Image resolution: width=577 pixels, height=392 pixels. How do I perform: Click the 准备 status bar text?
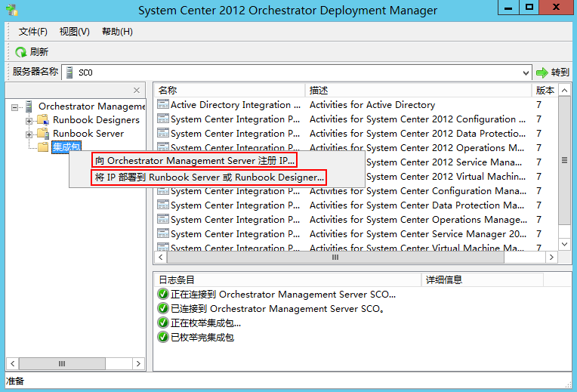pos(15,381)
